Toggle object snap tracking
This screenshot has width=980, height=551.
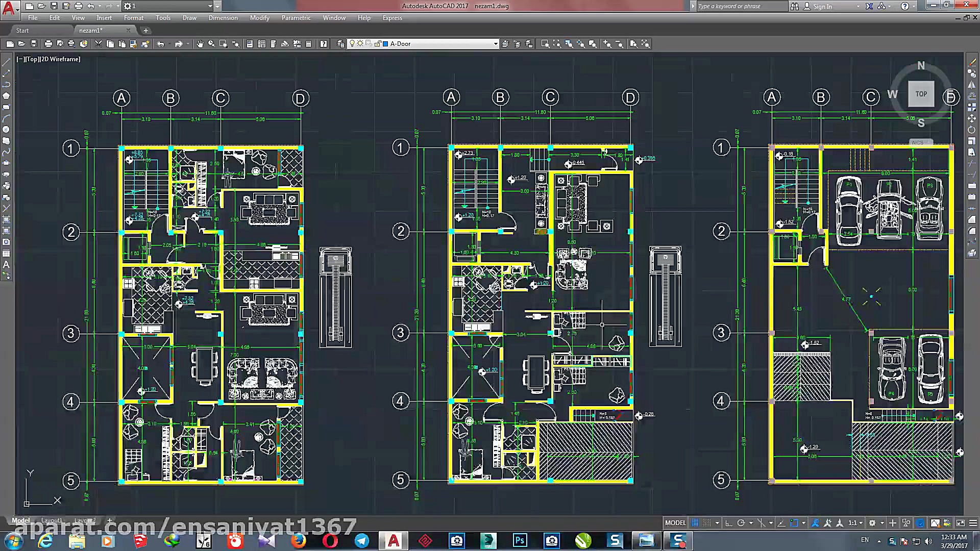pyautogui.click(x=781, y=523)
